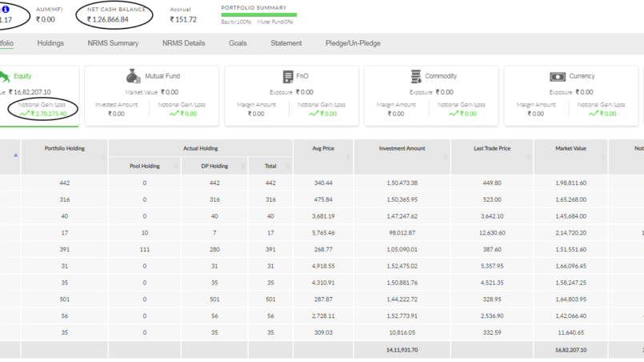Open the Statement tab
The width and height of the screenshot is (644, 362).
(286, 43)
